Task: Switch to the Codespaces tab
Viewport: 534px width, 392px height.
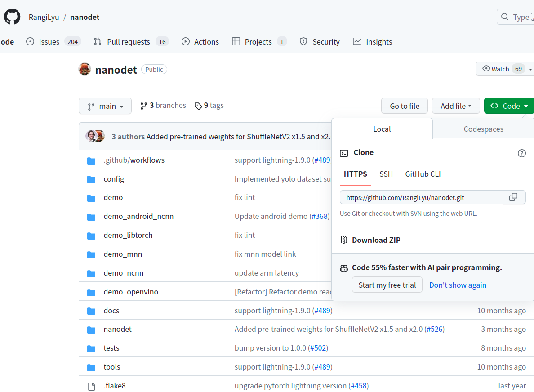Action: coord(483,129)
